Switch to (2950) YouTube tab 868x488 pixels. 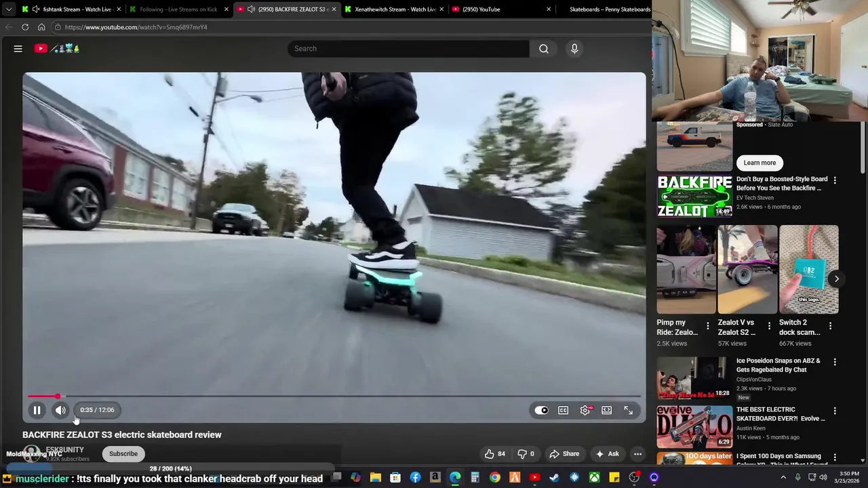501,9
